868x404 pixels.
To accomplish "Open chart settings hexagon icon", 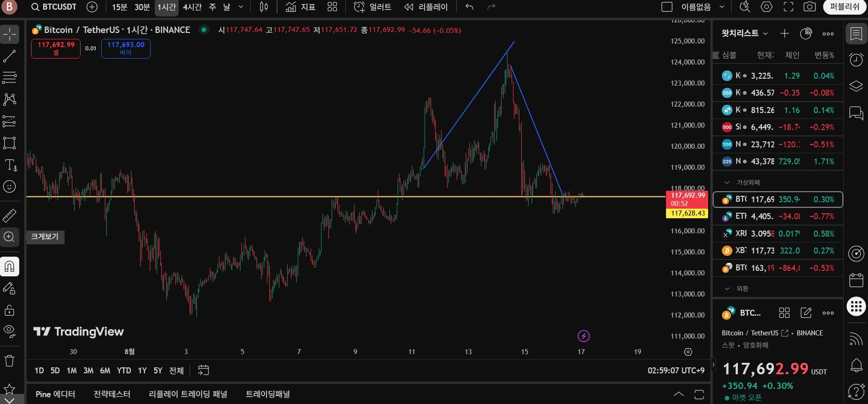I will pyautogui.click(x=766, y=7).
